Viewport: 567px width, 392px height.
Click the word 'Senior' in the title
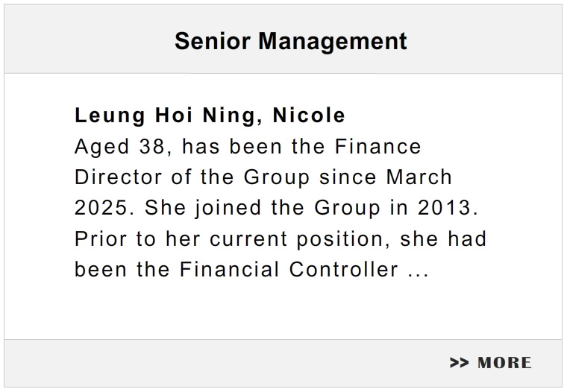click(213, 41)
